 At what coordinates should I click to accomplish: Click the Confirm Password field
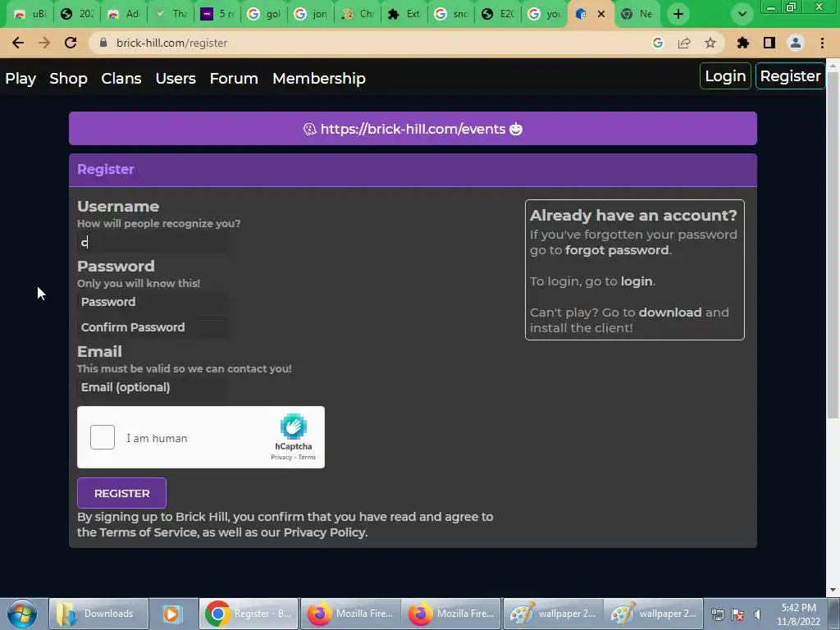click(152, 327)
